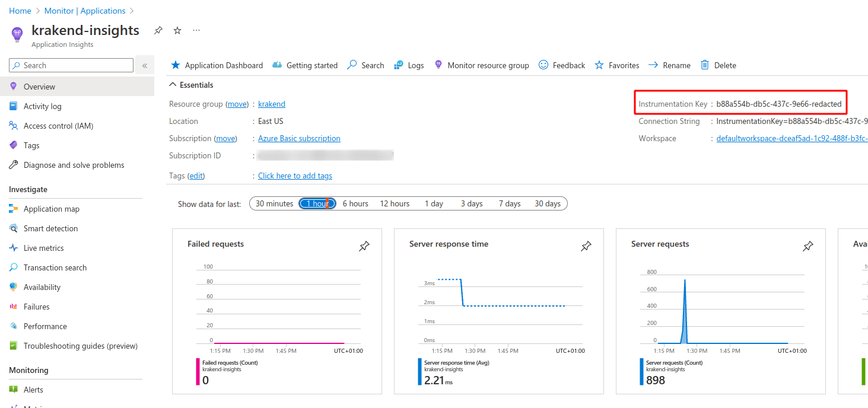Click the Access control (IAM) people icon
The width and height of the screenshot is (868, 408).
click(13, 126)
